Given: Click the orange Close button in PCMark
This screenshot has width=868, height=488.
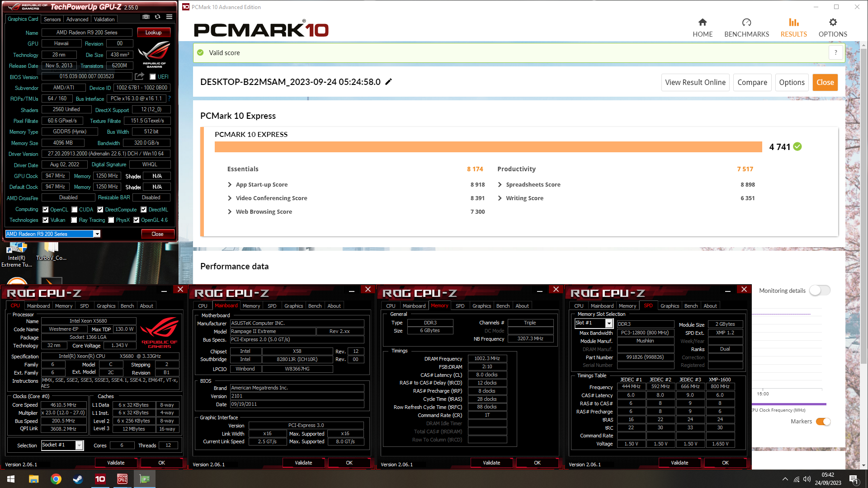Looking at the screenshot, I should [825, 82].
